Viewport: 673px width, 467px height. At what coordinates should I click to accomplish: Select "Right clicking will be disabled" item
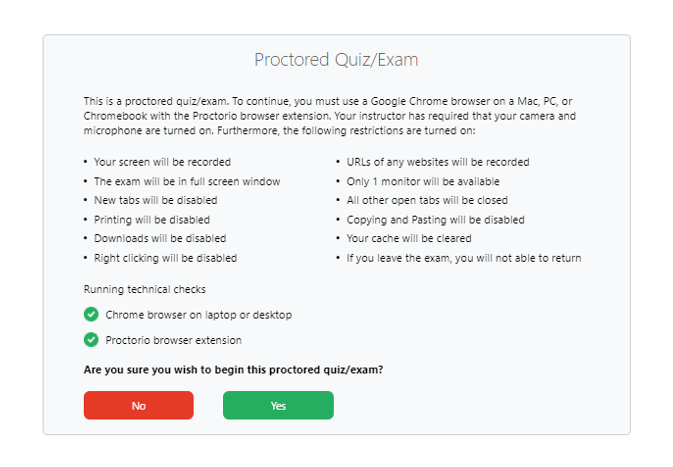(x=165, y=258)
